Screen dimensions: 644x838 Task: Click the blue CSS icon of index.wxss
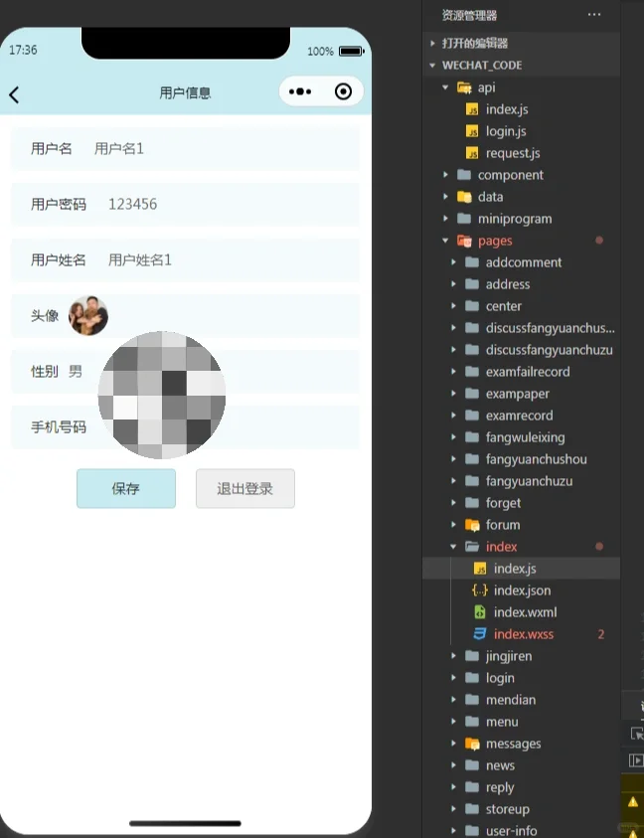(480, 634)
